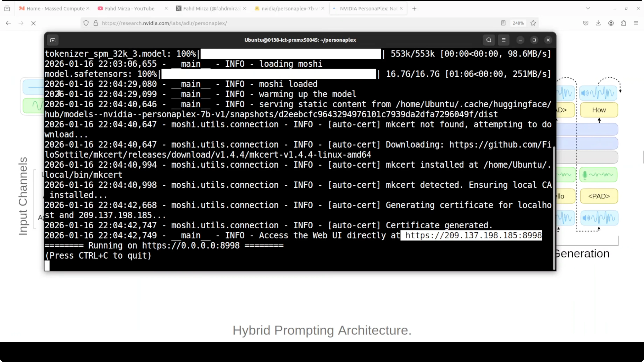Open the extensions puzzle icon

click(624, 23)
